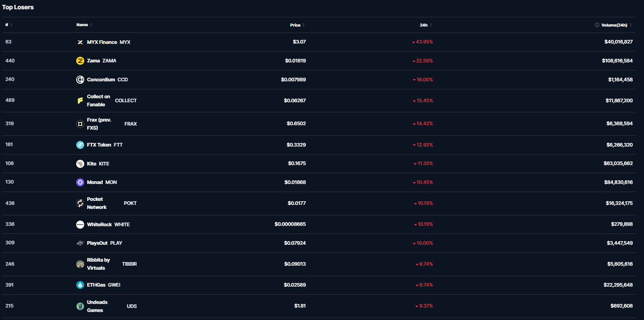Open the PlaysOut PLAY coin link
This screenshot has width=644, height=320.
tap(104, 243)
